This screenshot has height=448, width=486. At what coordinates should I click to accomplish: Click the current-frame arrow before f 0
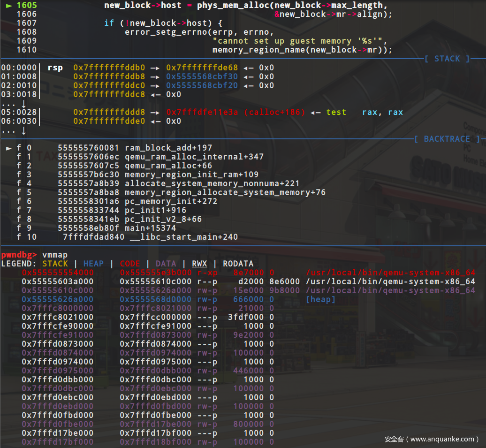9,148
